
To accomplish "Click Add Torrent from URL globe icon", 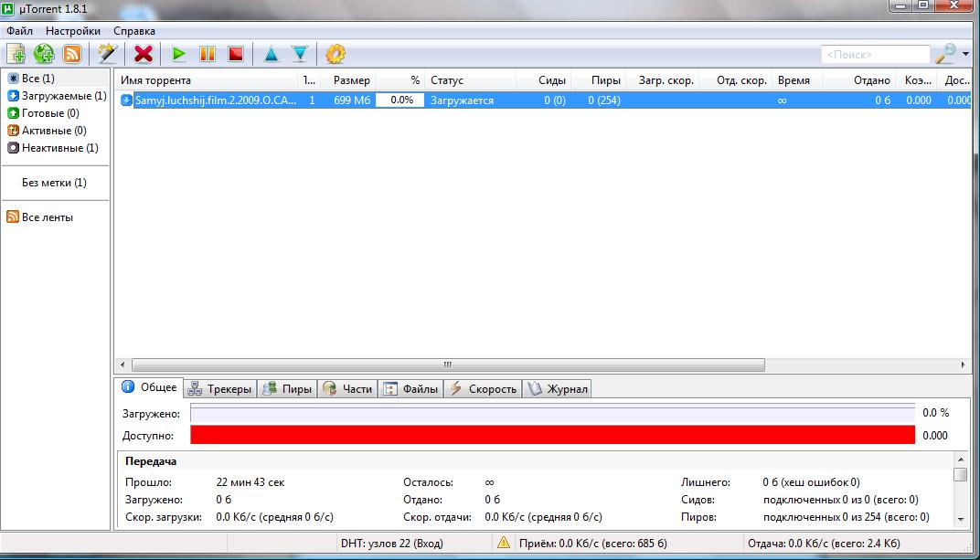I will 44,54.
